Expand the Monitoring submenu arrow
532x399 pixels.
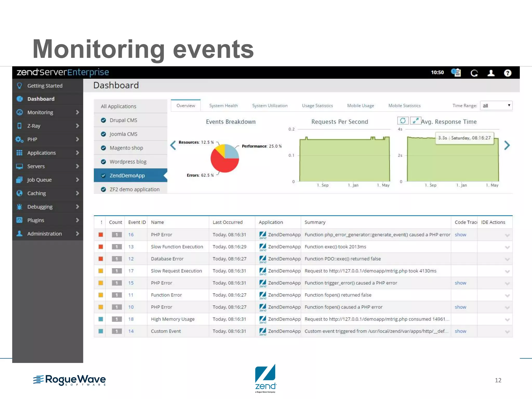pyautogui.click(x=77, y=112)
